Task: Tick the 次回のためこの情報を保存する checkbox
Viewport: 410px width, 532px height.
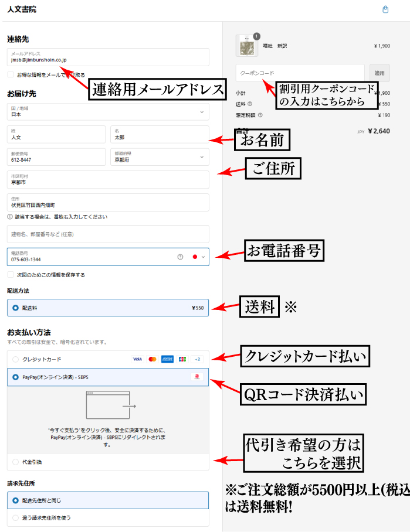Action: tap(11, 274)
